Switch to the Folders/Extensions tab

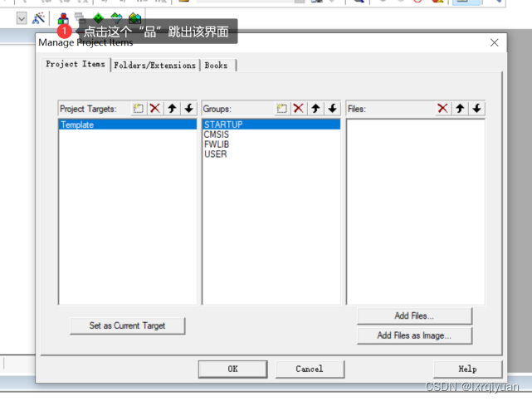tap(154, 65)
